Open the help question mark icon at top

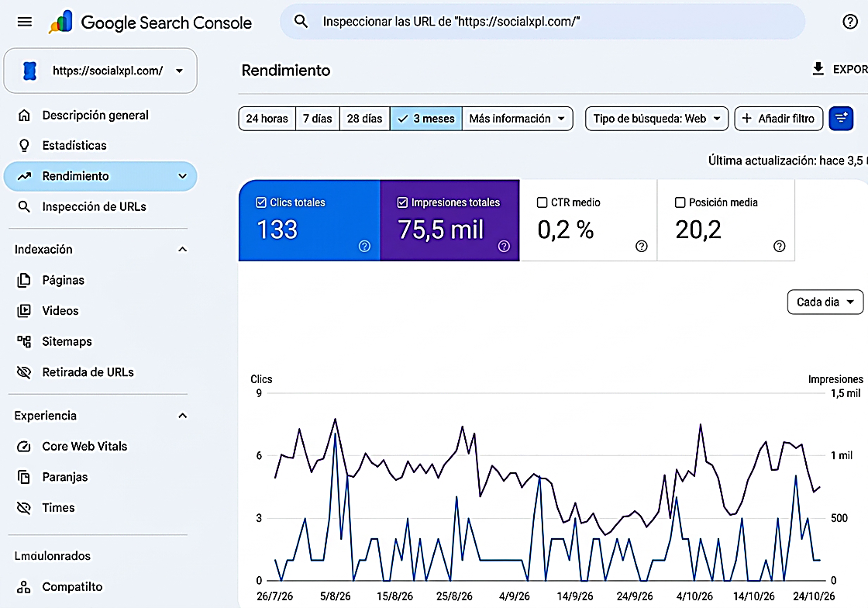[849, 22]
